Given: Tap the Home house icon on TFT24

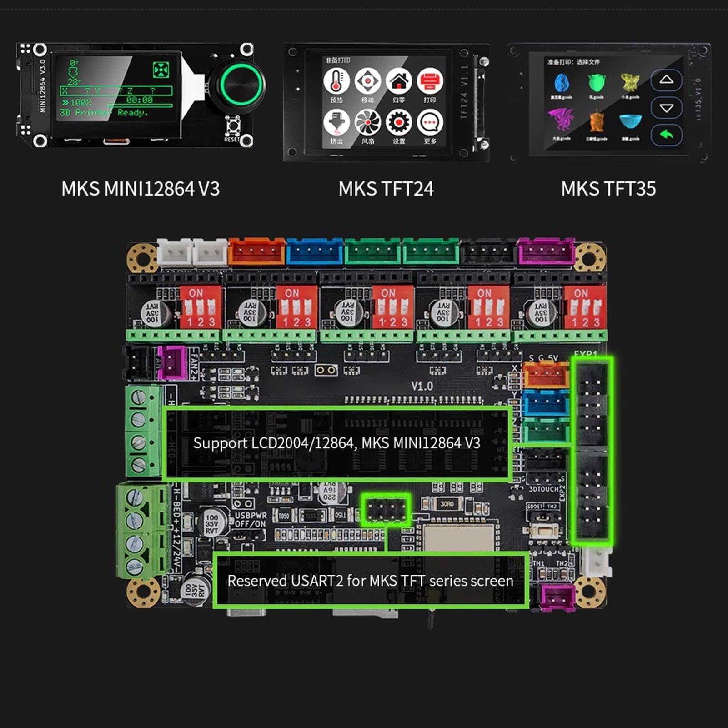Looking at the screenshot, I should click(399, 81).
